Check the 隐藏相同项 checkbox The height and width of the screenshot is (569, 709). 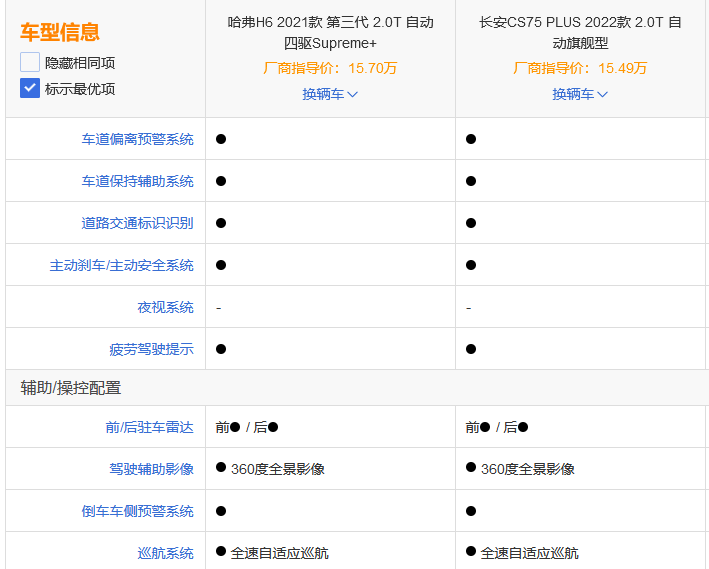tap(30, 62)
